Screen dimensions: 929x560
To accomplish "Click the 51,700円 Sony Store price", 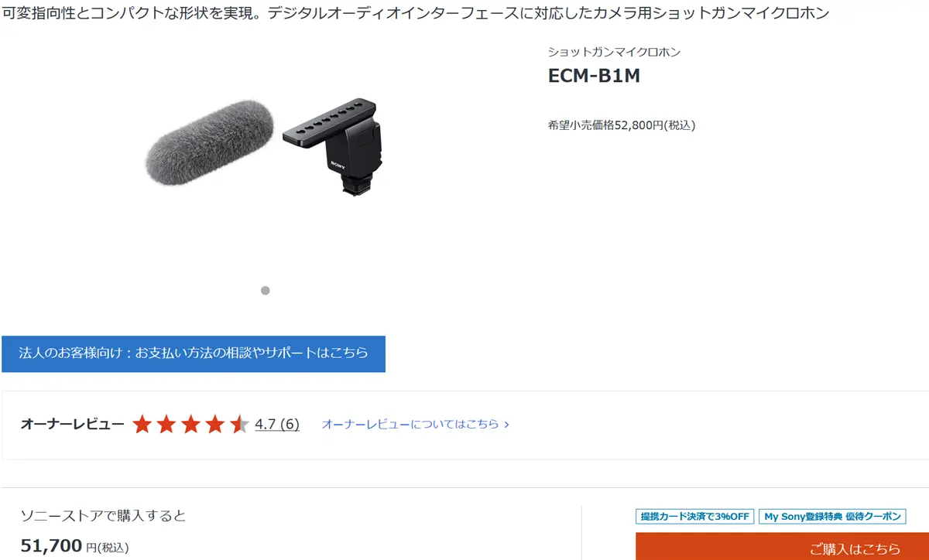I will 74,546.
